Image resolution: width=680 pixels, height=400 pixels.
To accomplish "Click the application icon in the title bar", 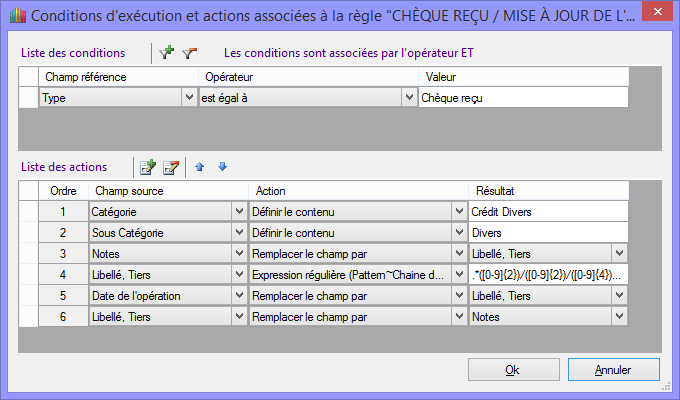I will pos(14,14).
